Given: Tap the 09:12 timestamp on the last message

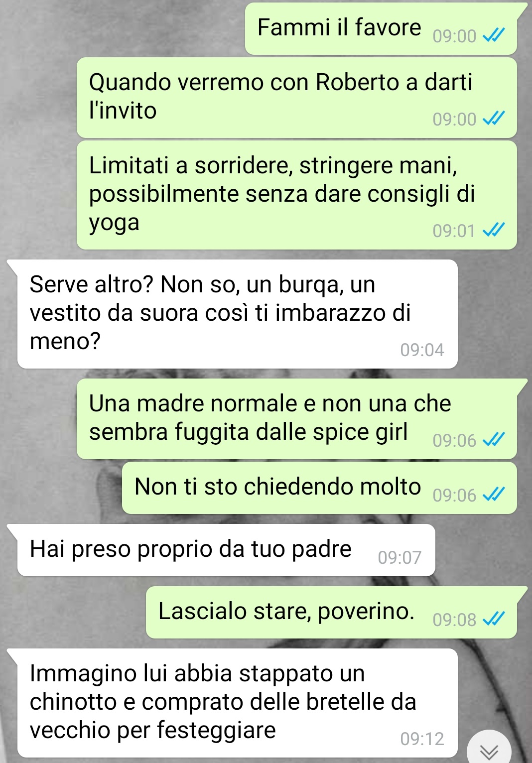Looking at the screenshot, I should 422,739.
